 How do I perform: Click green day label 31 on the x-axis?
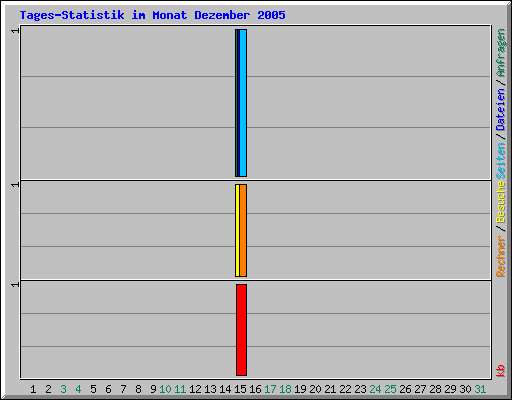pyautogui.click(x=480, y=389)
